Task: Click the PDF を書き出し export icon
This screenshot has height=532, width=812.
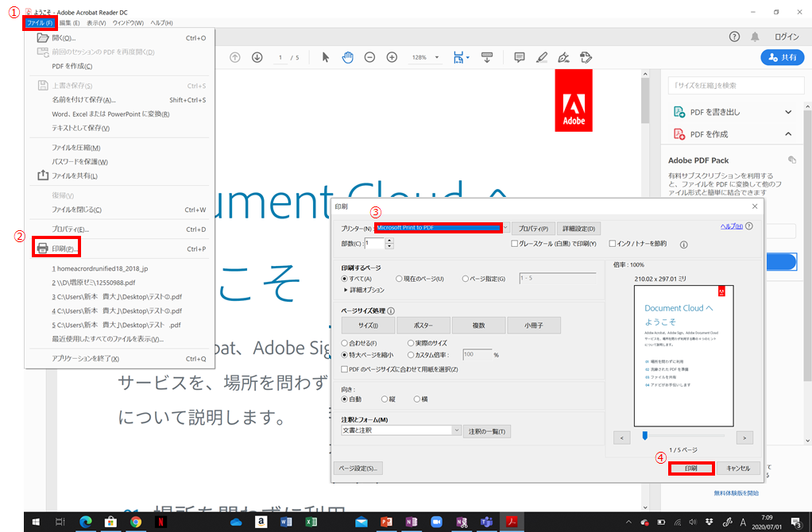Action: (679, 112)
